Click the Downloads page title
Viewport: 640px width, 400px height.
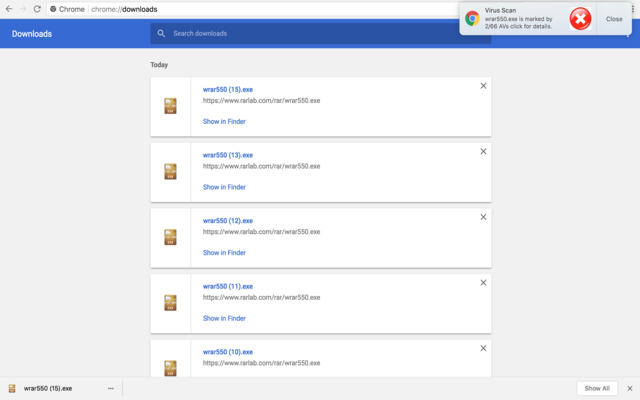[x=32, y=34]
